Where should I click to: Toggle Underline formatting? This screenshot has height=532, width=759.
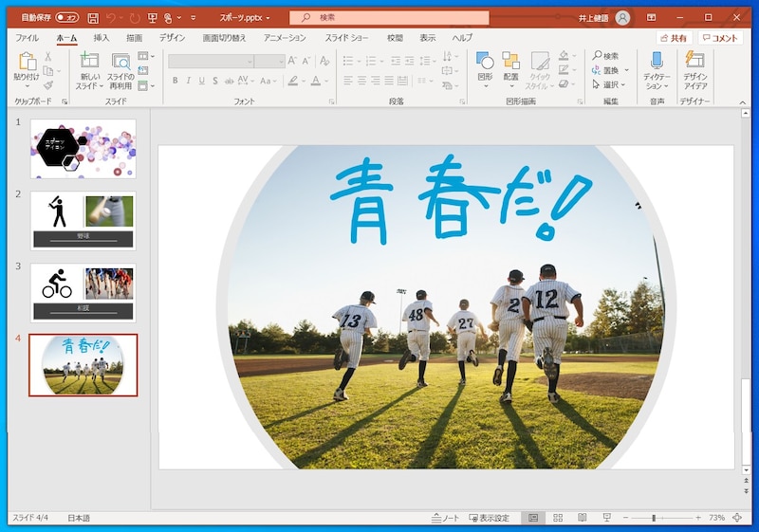coord(201,81)
